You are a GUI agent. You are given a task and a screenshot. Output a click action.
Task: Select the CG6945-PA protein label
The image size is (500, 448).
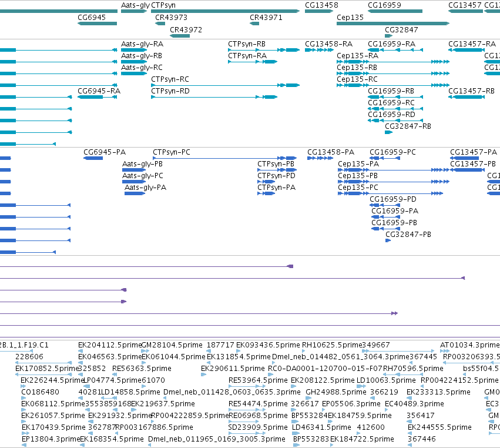point(105,152)
